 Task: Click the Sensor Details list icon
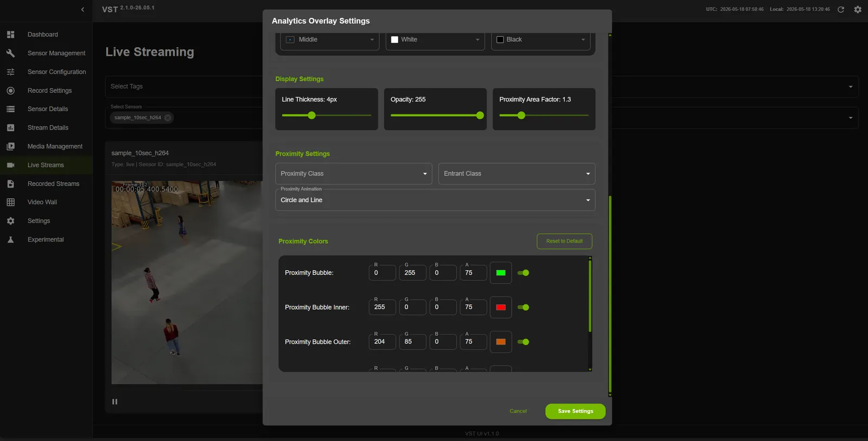point(10,109)
